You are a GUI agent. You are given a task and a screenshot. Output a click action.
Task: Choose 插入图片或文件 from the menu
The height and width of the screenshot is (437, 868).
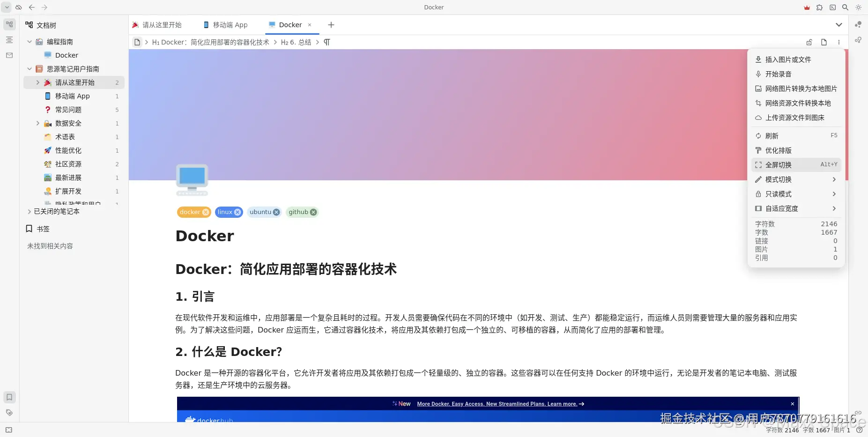[796, 59]
